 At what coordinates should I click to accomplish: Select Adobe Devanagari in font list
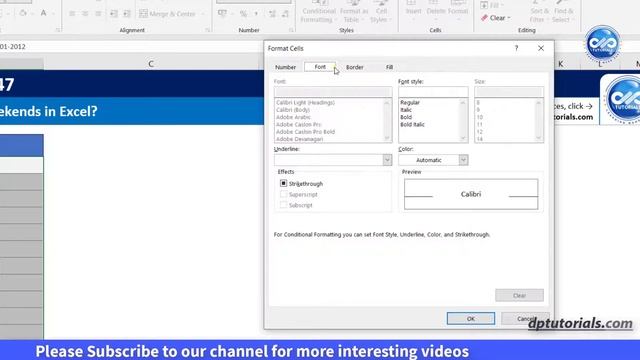(x=299, y=139)
